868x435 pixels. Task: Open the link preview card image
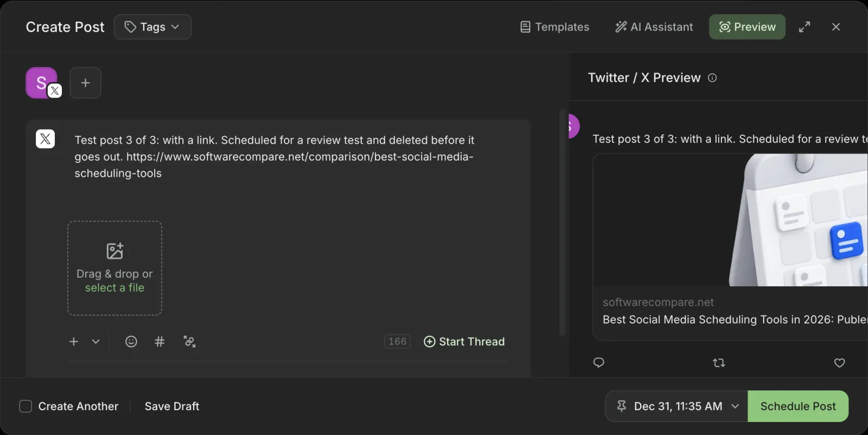click(731, 220)
